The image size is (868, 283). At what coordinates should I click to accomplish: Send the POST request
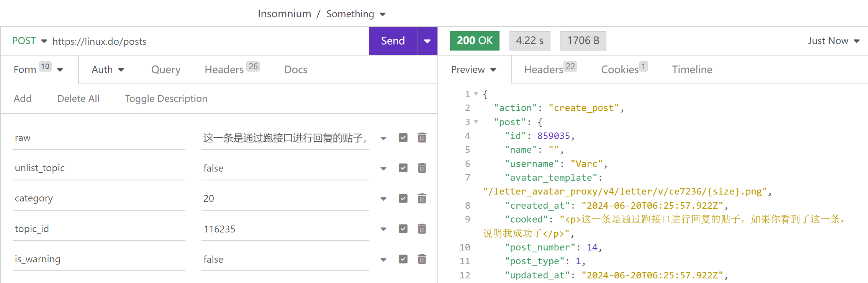393,41
